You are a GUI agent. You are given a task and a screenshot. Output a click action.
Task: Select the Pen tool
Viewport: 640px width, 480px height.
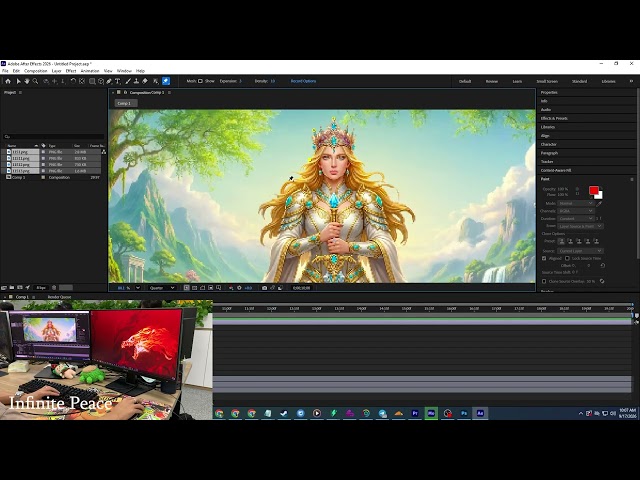(x=109, y=81)
